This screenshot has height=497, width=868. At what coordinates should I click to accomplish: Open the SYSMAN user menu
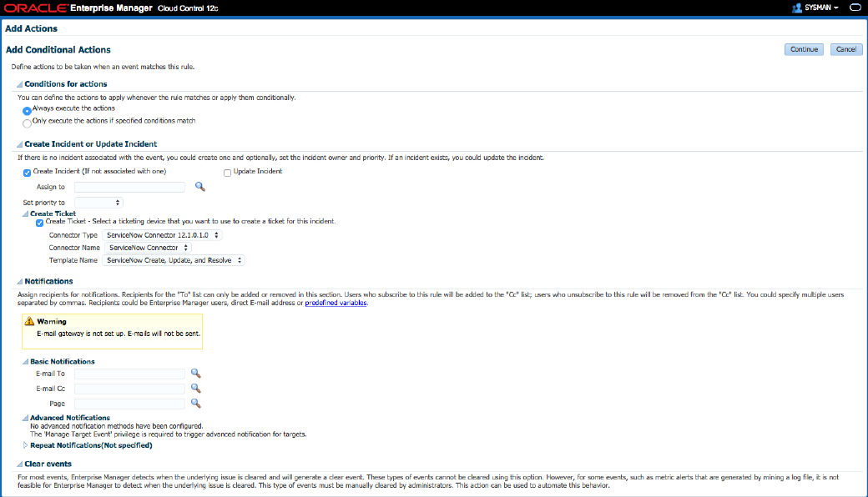click(x=821, y=8)
